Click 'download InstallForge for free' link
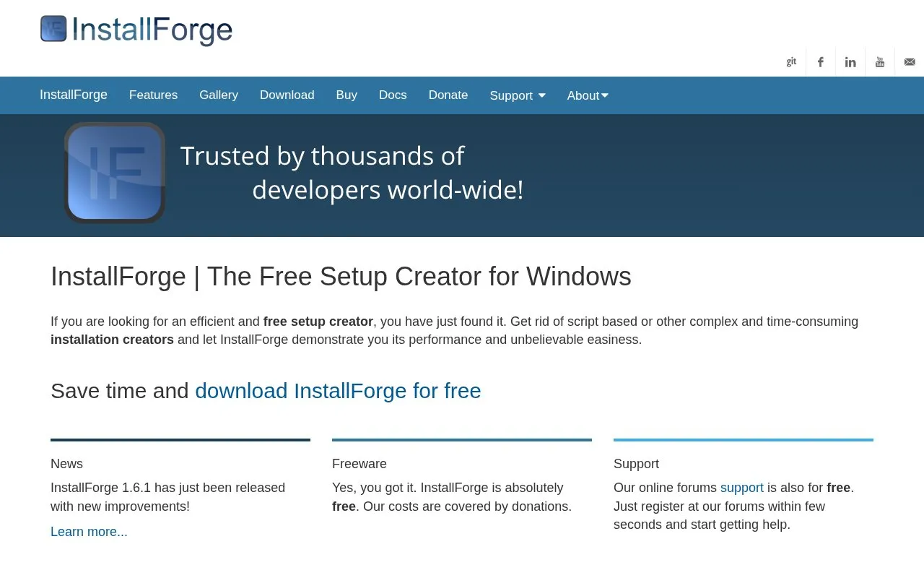 pyautogui.click(x=338, y=391)
